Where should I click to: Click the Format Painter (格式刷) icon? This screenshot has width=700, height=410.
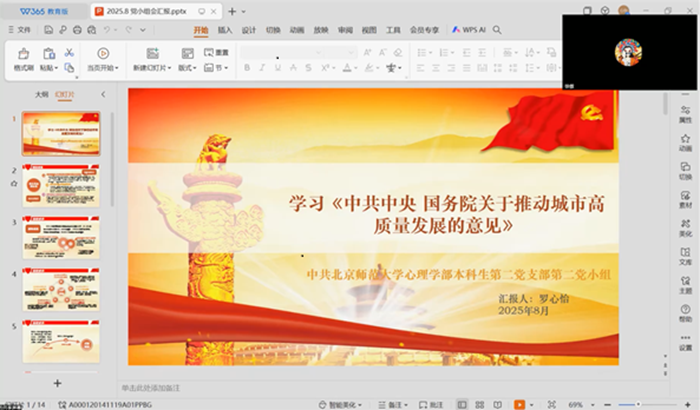22,54
